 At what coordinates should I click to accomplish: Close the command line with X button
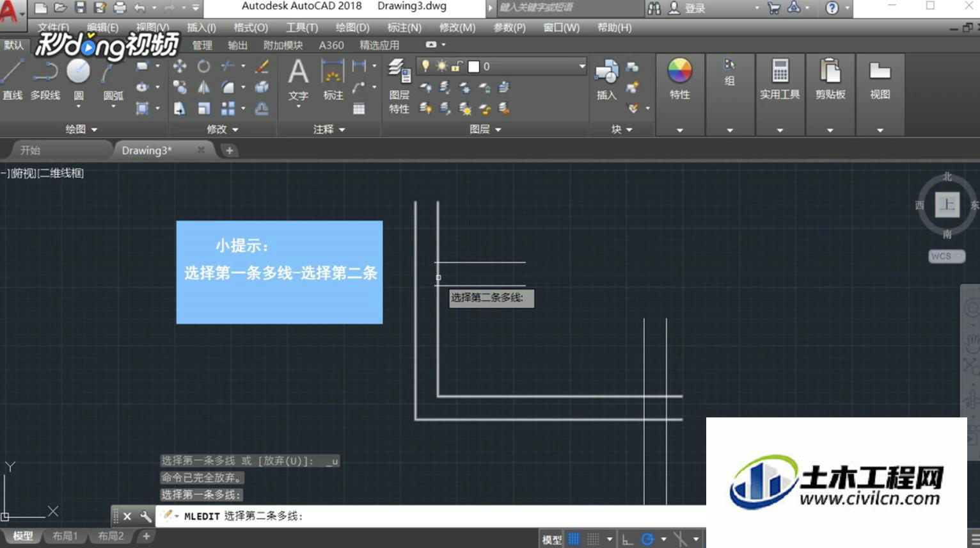point(127,516)
